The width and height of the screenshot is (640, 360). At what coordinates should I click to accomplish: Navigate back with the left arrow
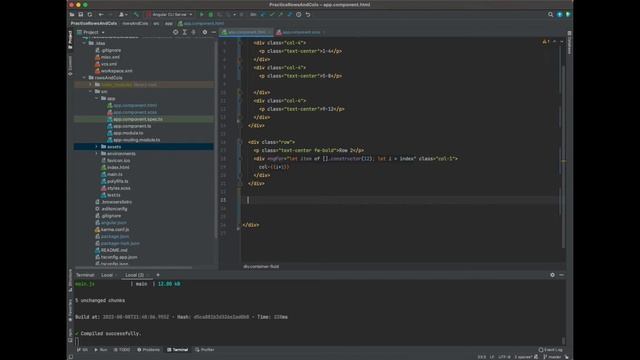[x=101, y=15]
